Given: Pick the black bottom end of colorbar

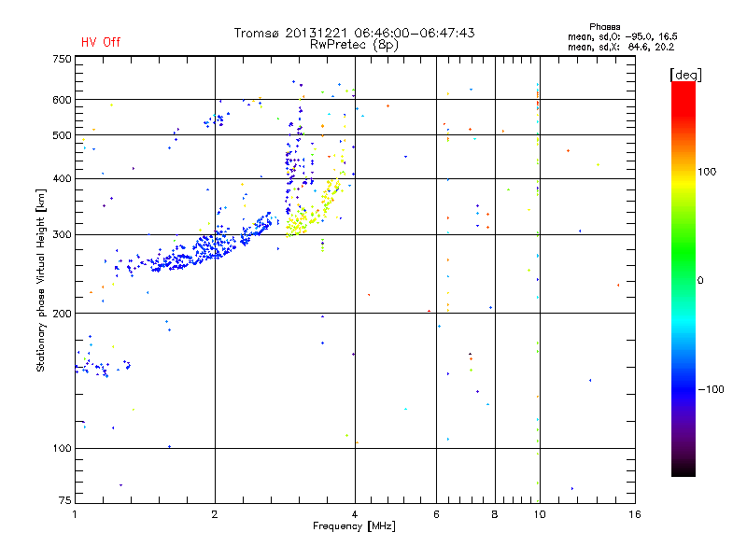Looking at the screenshot, I should point(683,472).
